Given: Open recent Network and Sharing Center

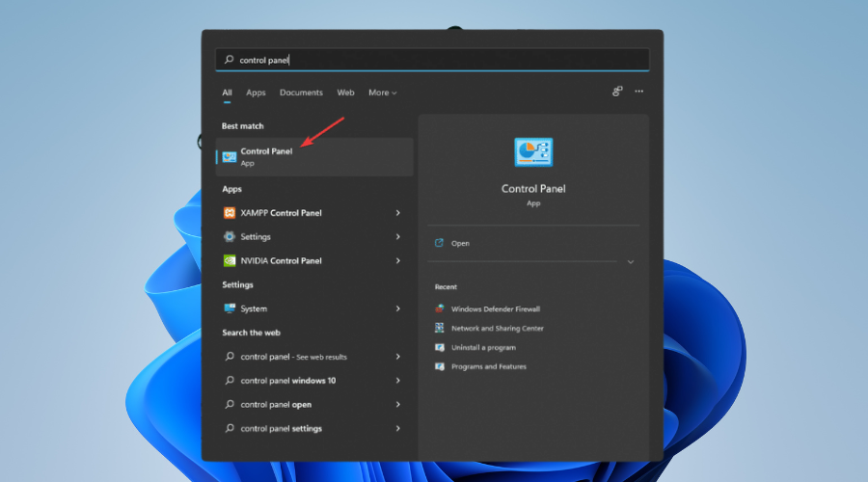Looking at the screenshot, I should click(x=497, y=328).
